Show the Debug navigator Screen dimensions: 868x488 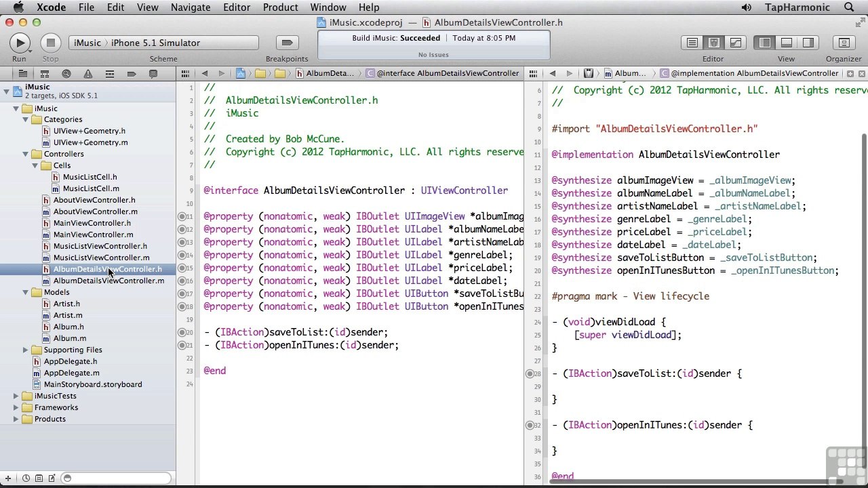point(109,73)
